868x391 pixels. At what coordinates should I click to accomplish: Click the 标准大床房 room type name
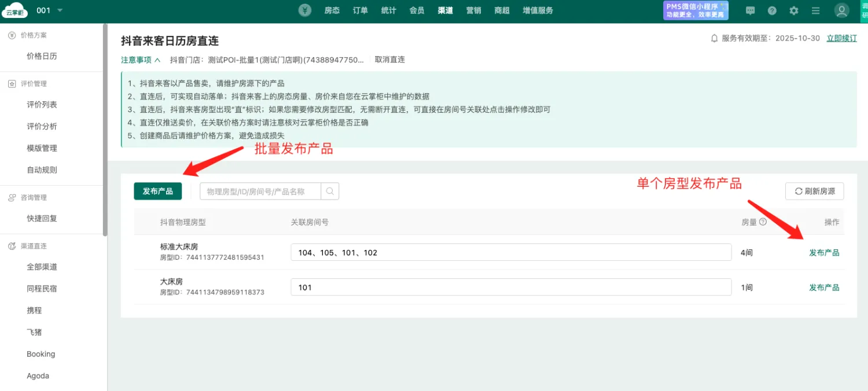[179, 247]
